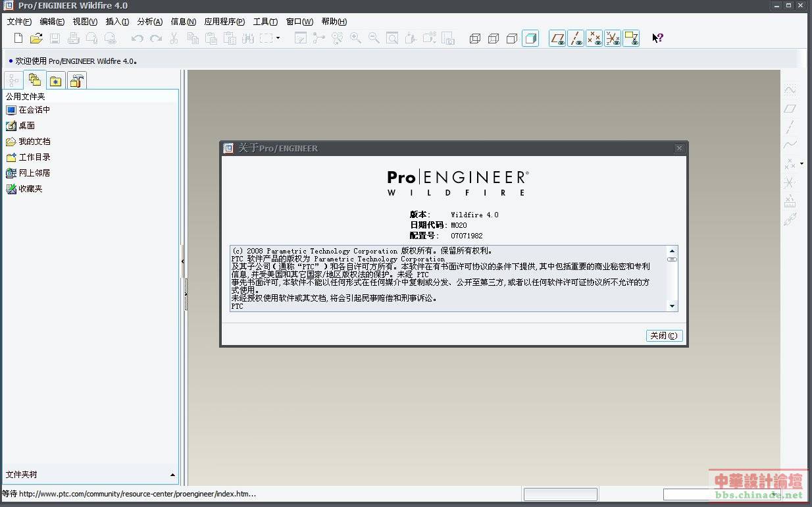Select 收藏夹 in common folders
The width and height of the screenshot is (812, 507).
pyautogui.click(x=24, y=189)
